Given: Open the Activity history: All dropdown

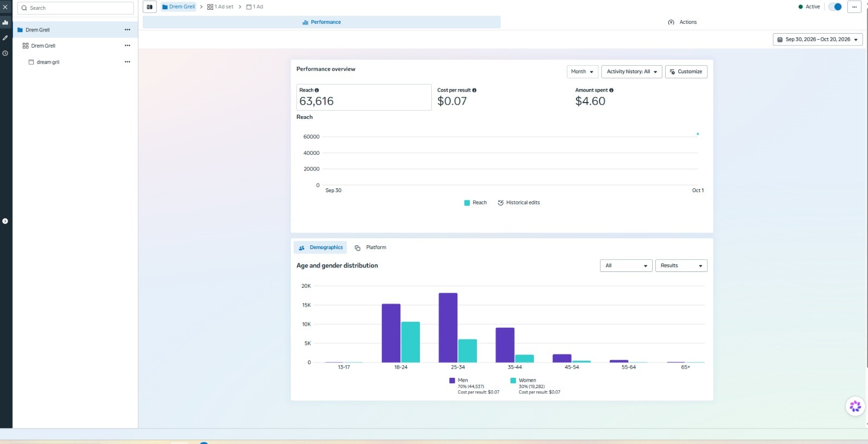Looking at the screenshot, I should (631, 72).
